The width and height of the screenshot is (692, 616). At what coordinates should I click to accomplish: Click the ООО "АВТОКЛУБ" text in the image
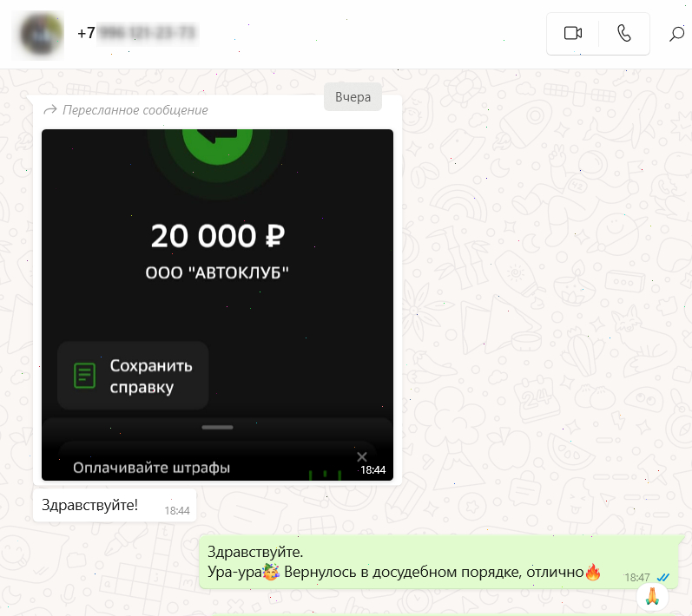(217, 273)
